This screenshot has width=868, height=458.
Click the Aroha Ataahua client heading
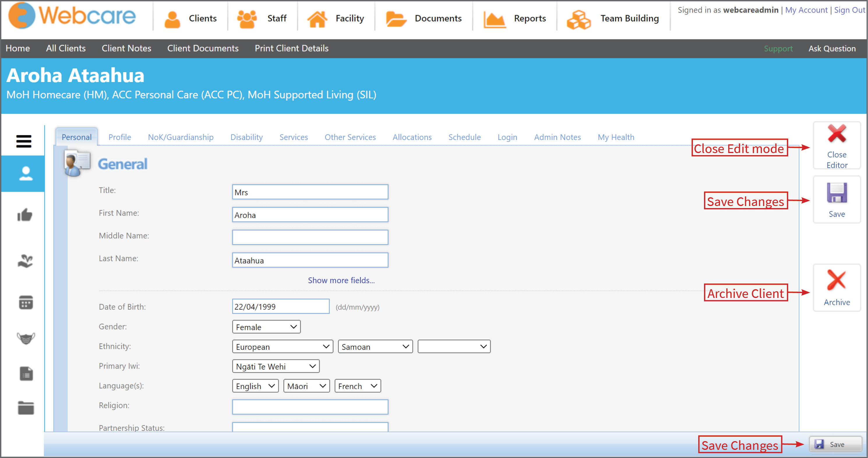75,75
